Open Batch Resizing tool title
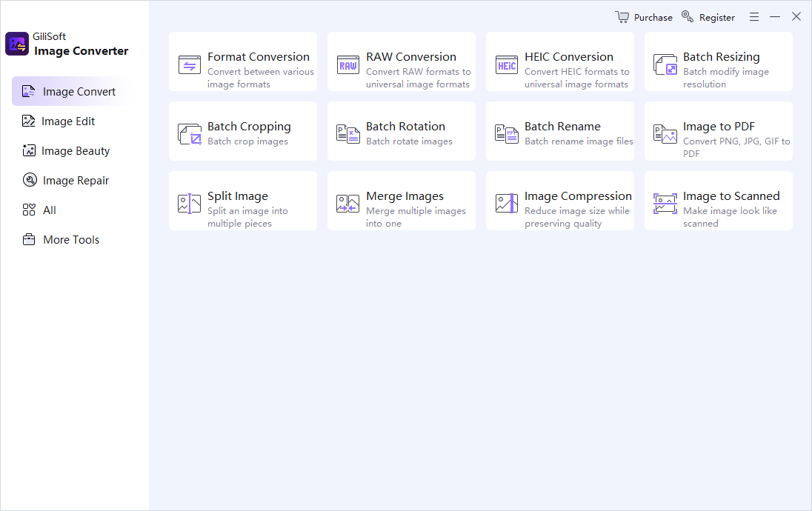 point(722,57)
